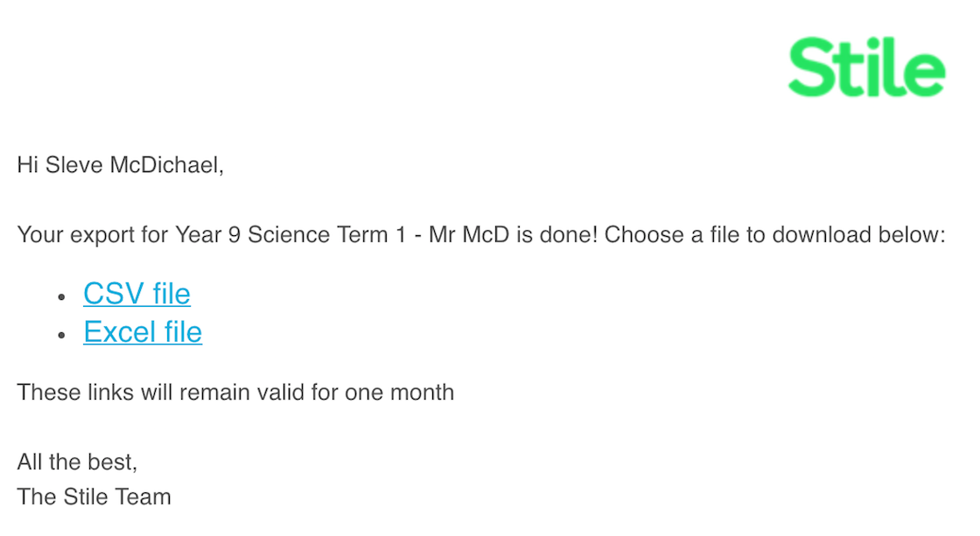Click 'Your export for' text
Viewport: 980px width, 536px height.
point(93,235)
